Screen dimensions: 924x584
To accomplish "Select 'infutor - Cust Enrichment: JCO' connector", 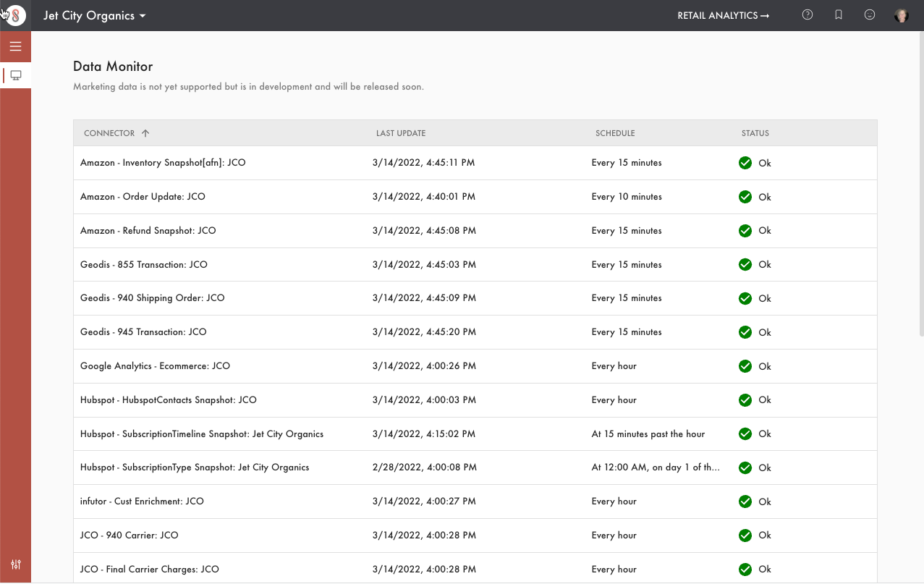I will pos(142,502).
